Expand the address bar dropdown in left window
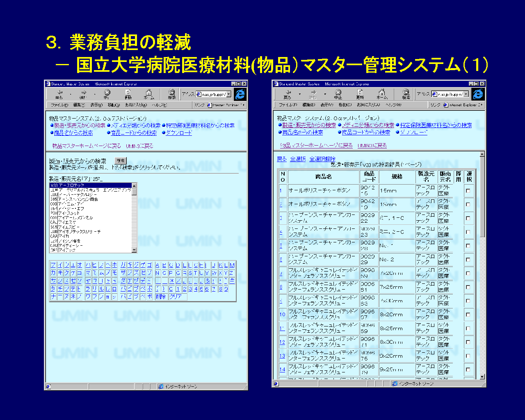This screenshot has width=525, height=420. tap(229, 94)
